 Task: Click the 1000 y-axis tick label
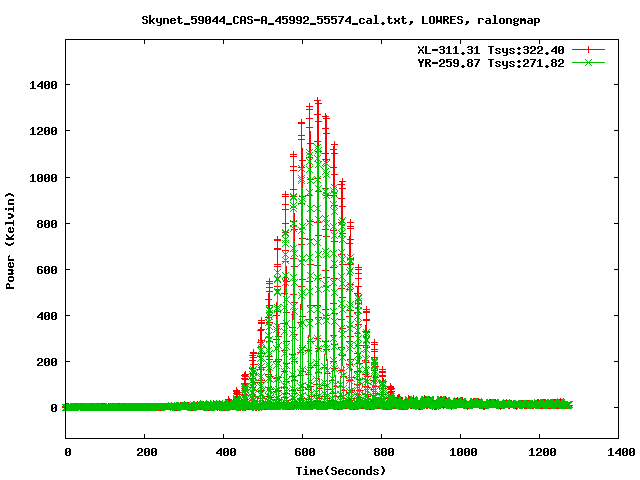point(43,178)
